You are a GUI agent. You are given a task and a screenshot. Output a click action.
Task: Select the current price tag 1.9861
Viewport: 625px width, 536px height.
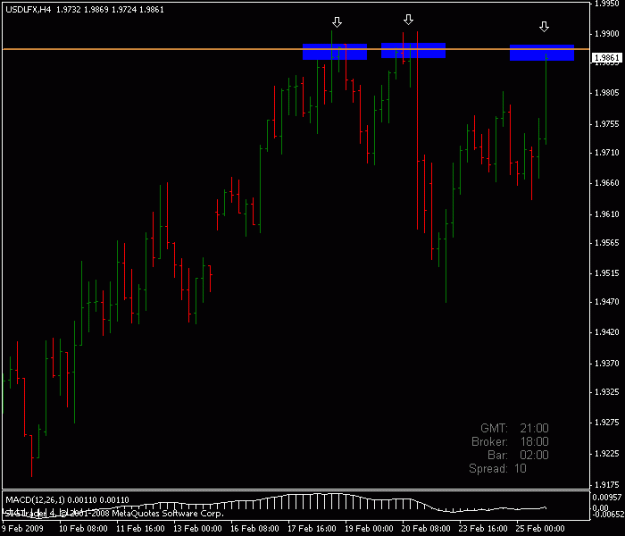606,58
